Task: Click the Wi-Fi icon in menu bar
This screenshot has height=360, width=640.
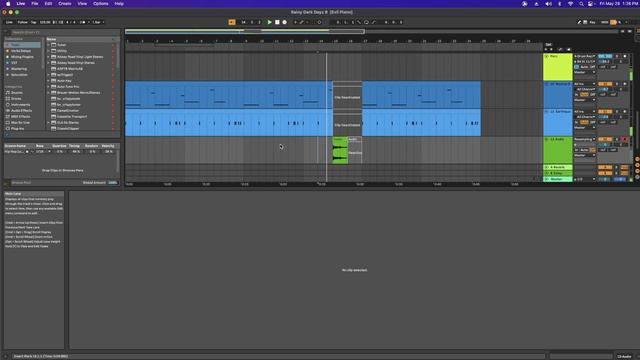Action: tap(570, 4)
